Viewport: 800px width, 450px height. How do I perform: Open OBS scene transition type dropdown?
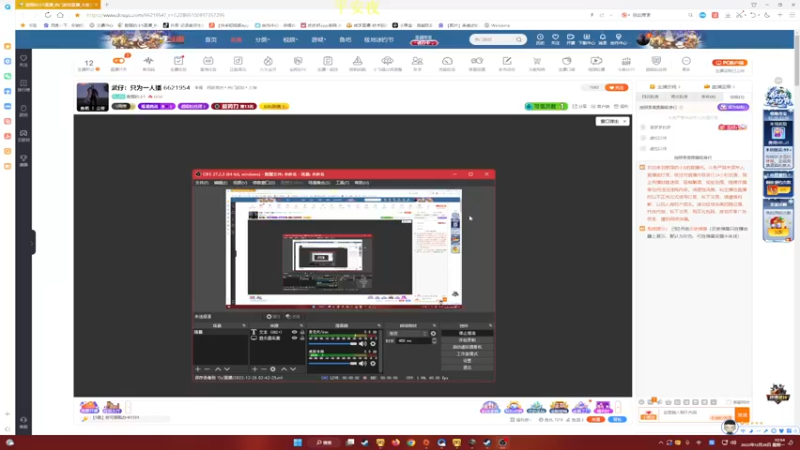pos(407,333)
